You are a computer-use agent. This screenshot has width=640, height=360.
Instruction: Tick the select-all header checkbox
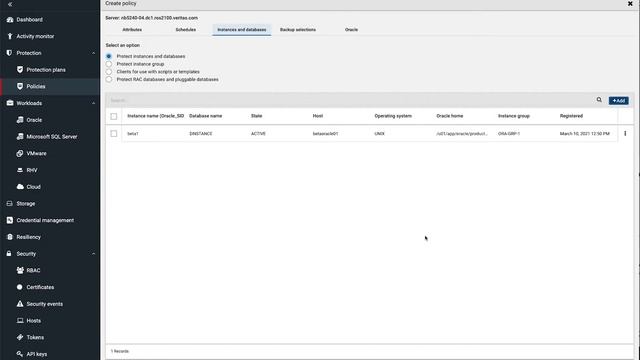(114, 116)
